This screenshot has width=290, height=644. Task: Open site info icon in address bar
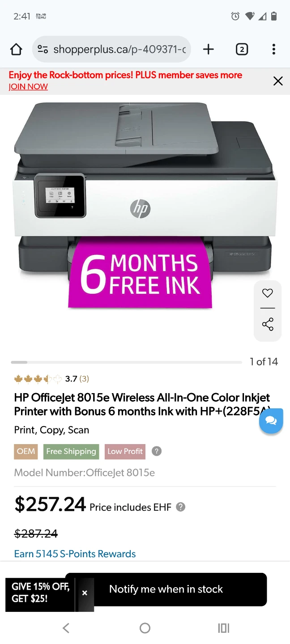coord(43,49)
